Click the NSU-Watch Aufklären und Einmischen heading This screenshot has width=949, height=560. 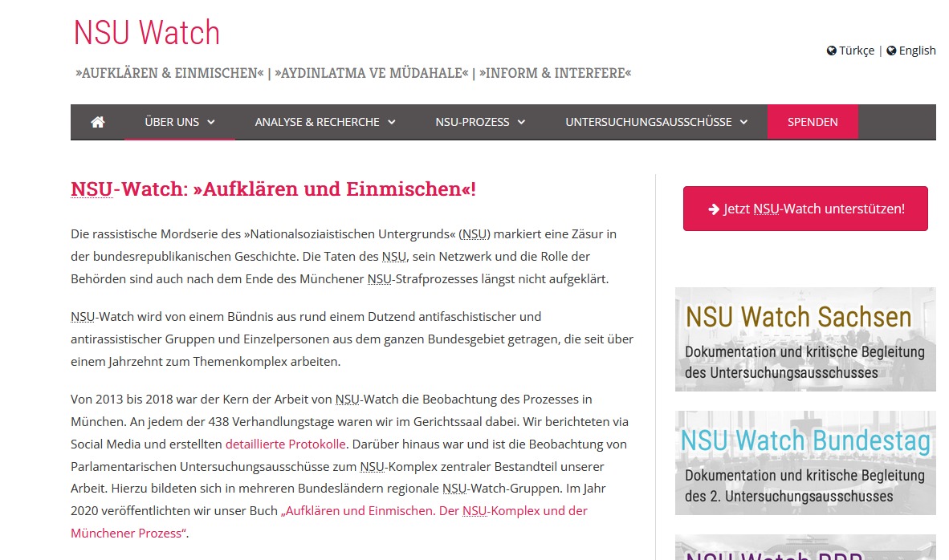[274, 189]
